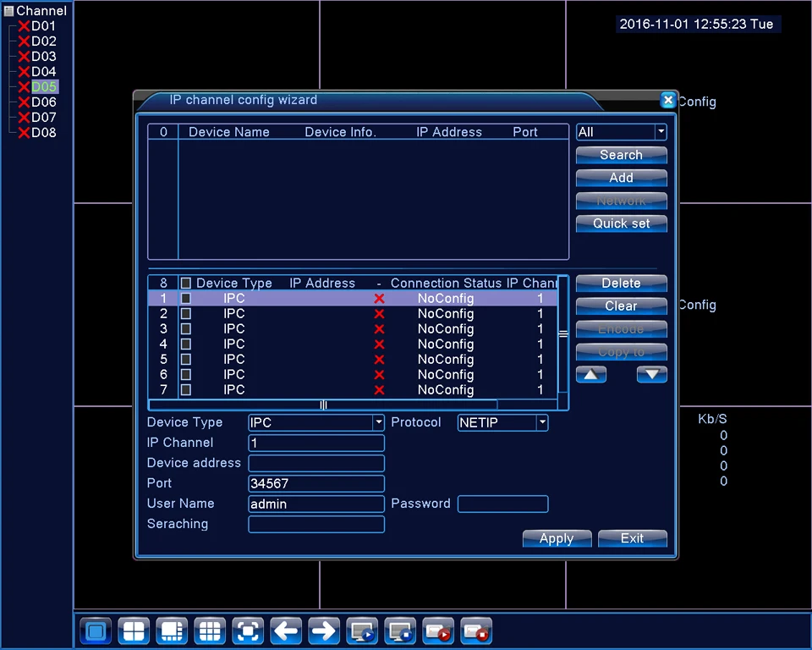This screenshot has height=650, width=812.
Task: Switch to nine-window grid view
Action: [x=210, y=631]
